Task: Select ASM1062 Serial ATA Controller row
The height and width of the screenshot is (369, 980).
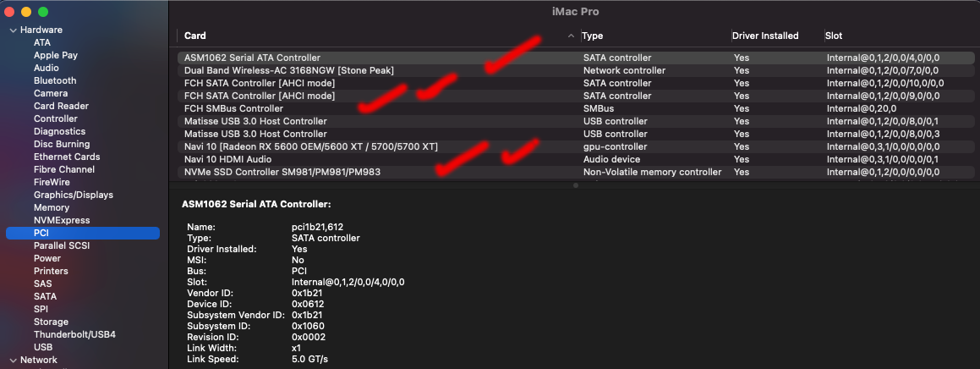Action: tap(252, 58)
